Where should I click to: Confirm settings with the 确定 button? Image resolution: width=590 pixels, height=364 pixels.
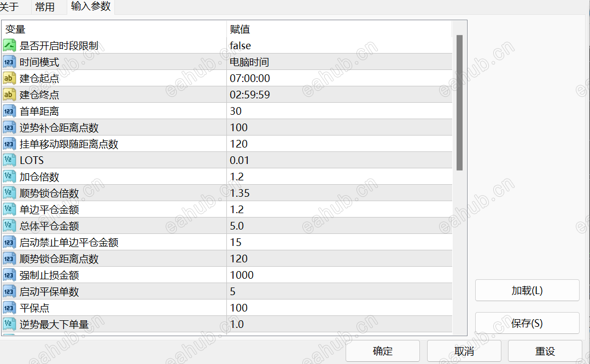pos(383,351)
